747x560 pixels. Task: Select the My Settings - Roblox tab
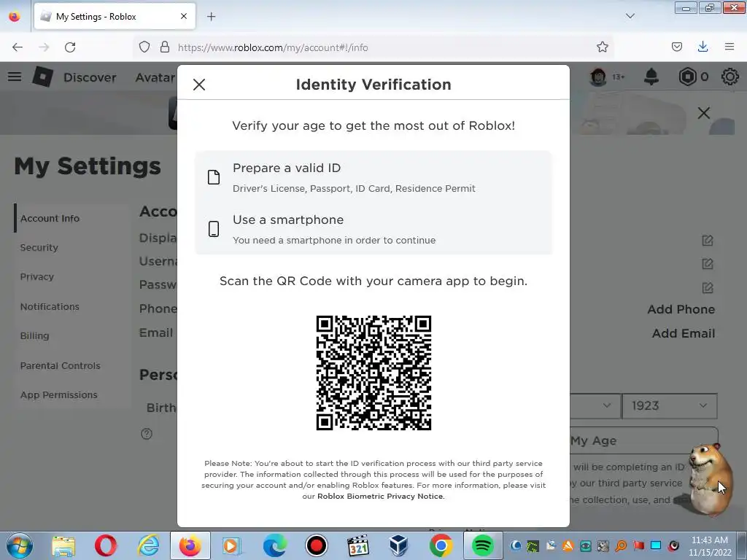115,17
